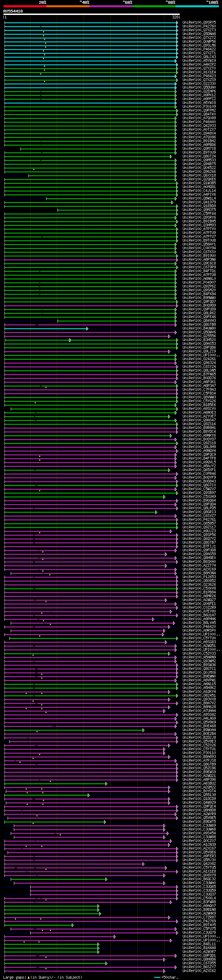222x980 pixels.
Task: Open UniRef100_Q04522 alignment row
Action: coord(199,168)
